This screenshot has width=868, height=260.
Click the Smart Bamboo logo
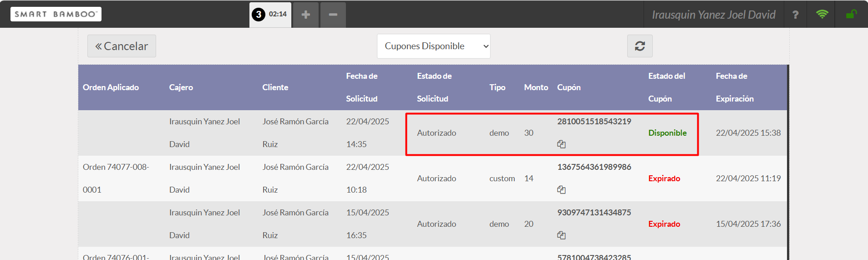pyautogui.click(x=56, y=14)
